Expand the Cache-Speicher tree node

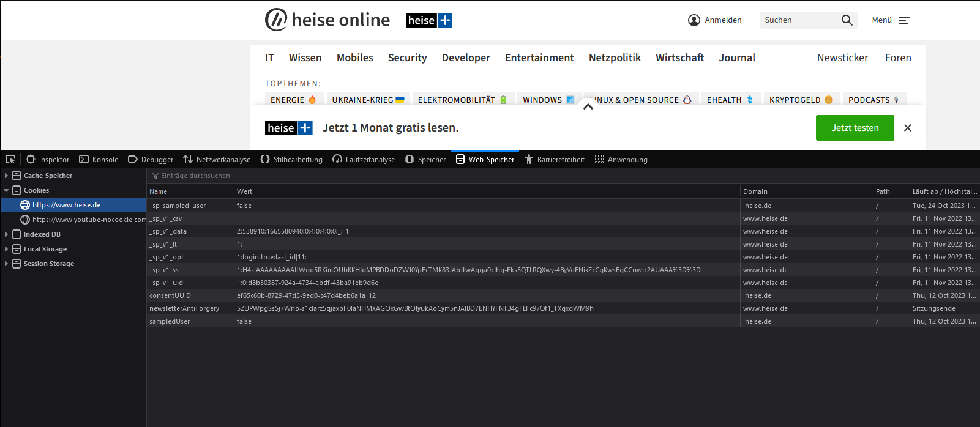6,176
